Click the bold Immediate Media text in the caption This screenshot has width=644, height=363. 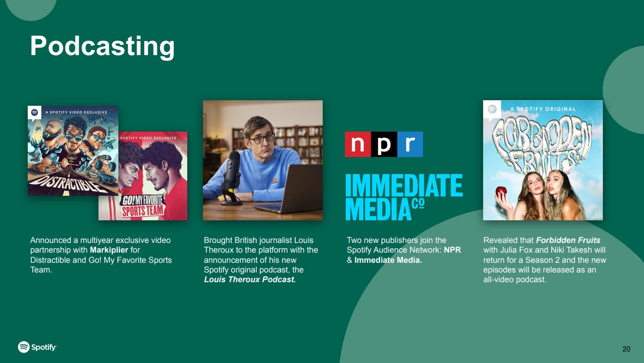pyautogui.click(x=388, y=260)
